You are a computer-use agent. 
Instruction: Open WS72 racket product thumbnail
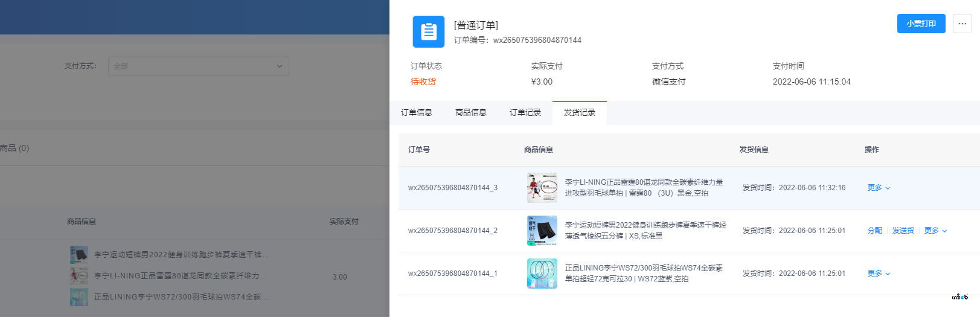pyautogui.click(x=542, y=274)
